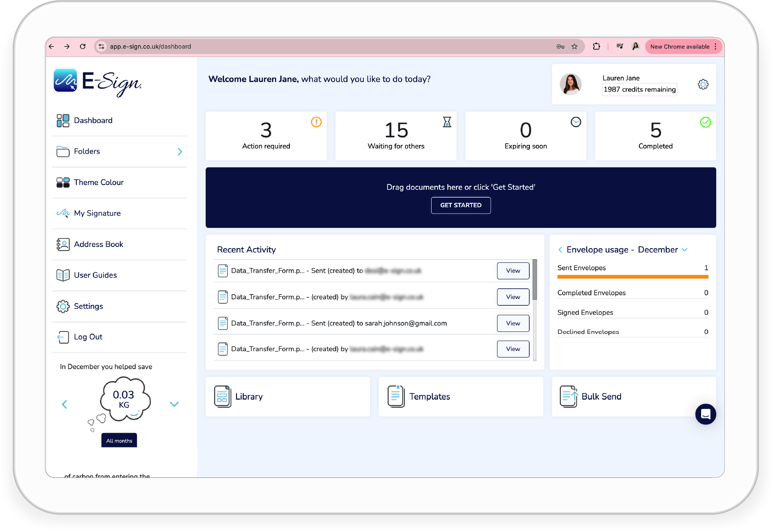Open the Completed card
This screenshot has width=773, height=532.
click(x=655, y=136)
